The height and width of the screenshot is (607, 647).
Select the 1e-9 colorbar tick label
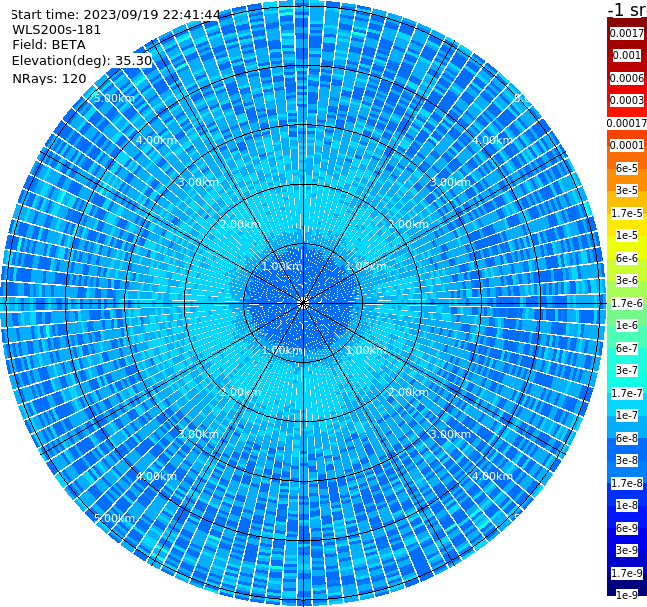click(x=627, y=595)
